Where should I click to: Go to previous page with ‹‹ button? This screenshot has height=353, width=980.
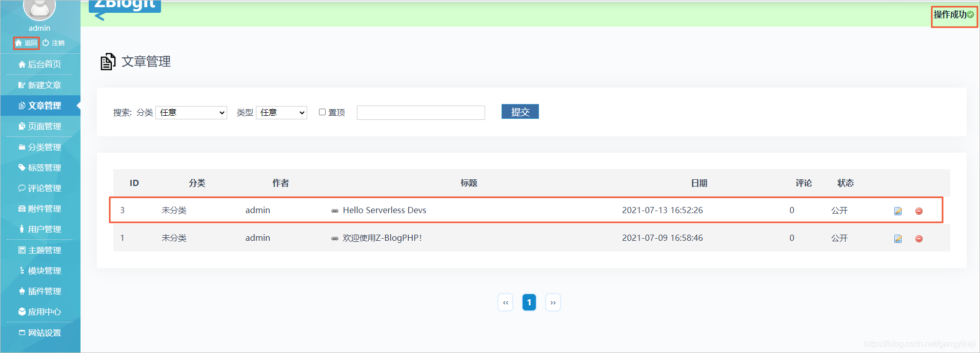(506, 302)
